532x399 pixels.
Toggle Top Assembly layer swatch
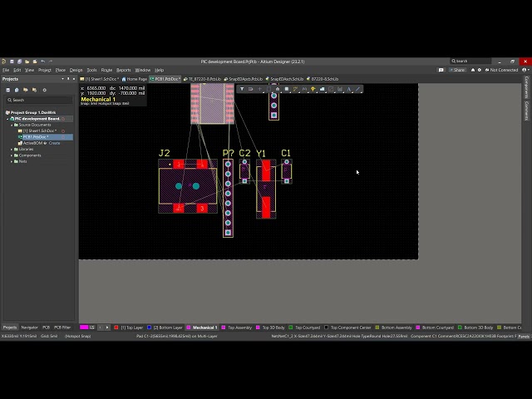click(224, 328)
